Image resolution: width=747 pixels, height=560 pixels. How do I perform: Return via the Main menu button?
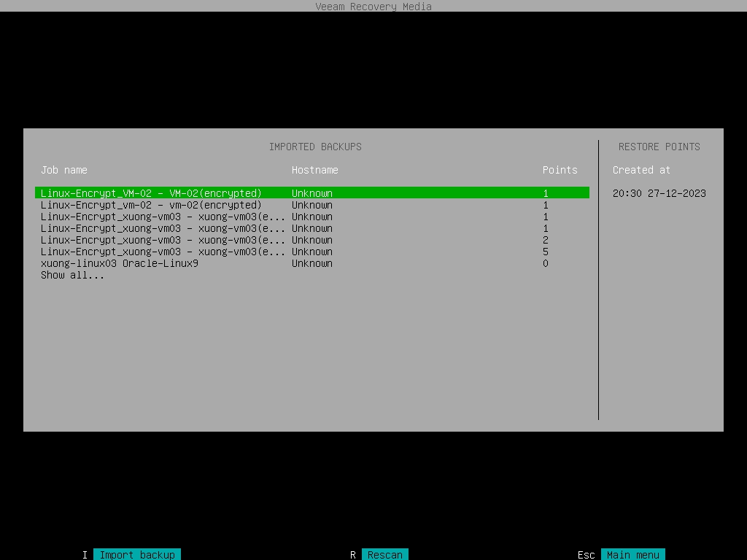tap(633, 555)
